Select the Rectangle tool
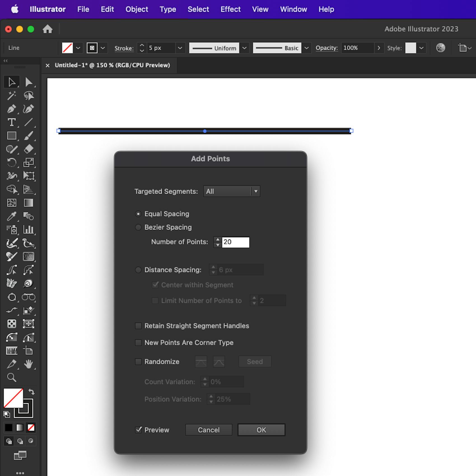476x476 pixels. [x=11, y=136]
